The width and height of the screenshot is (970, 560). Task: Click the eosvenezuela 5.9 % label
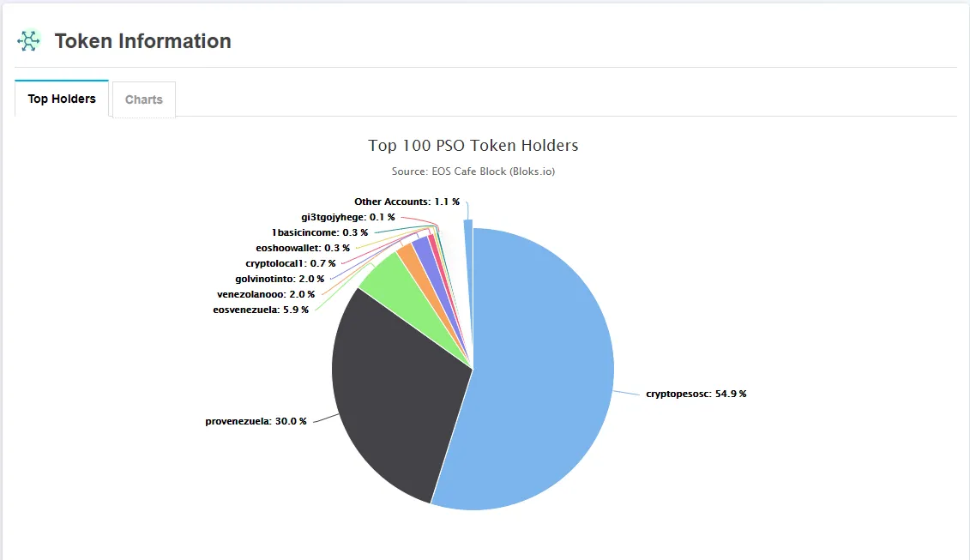pyautogui.click(x=261, y=310)
